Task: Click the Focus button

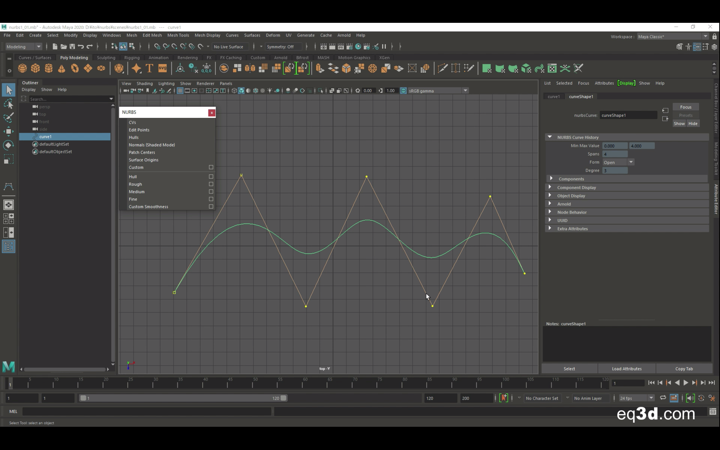Action: coord(686,107)
